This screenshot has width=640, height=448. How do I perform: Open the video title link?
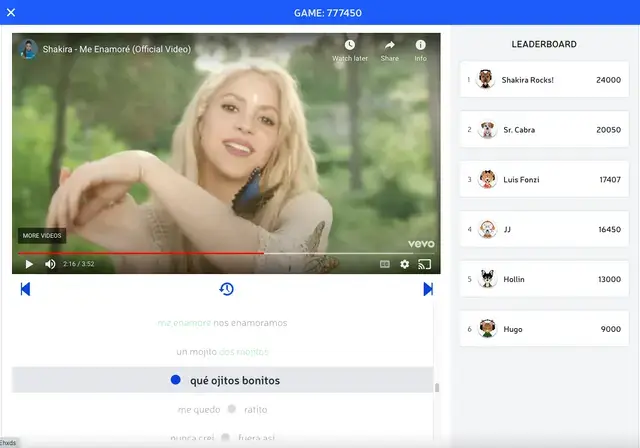tap(116, 49)
